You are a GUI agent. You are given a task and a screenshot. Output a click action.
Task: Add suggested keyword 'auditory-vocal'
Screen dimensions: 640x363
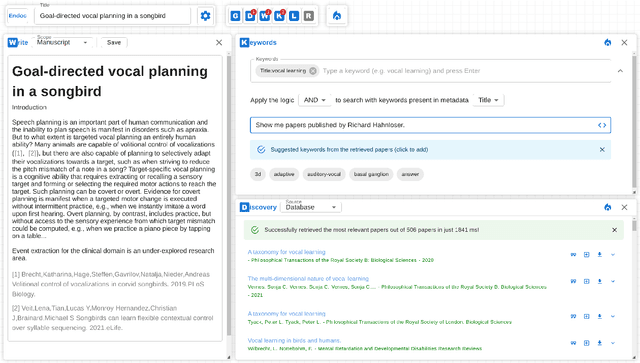coord(324,174)
